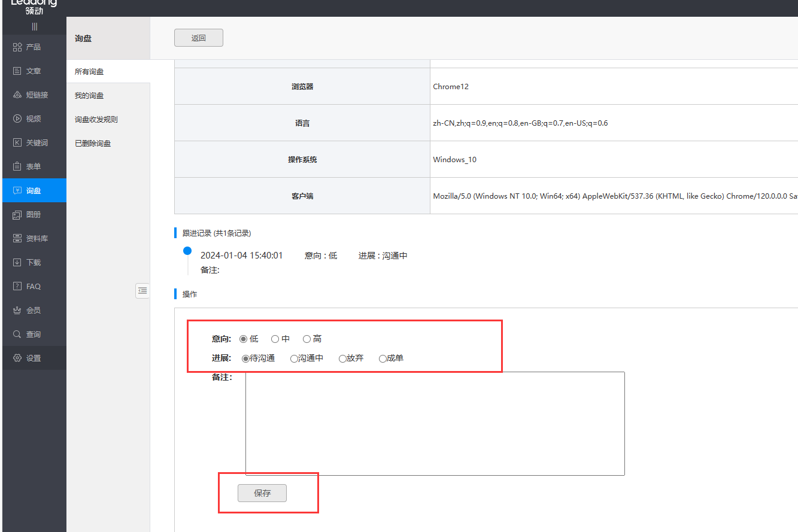
Task: Click the 保存 button
Action: click(x=262, y=493)
